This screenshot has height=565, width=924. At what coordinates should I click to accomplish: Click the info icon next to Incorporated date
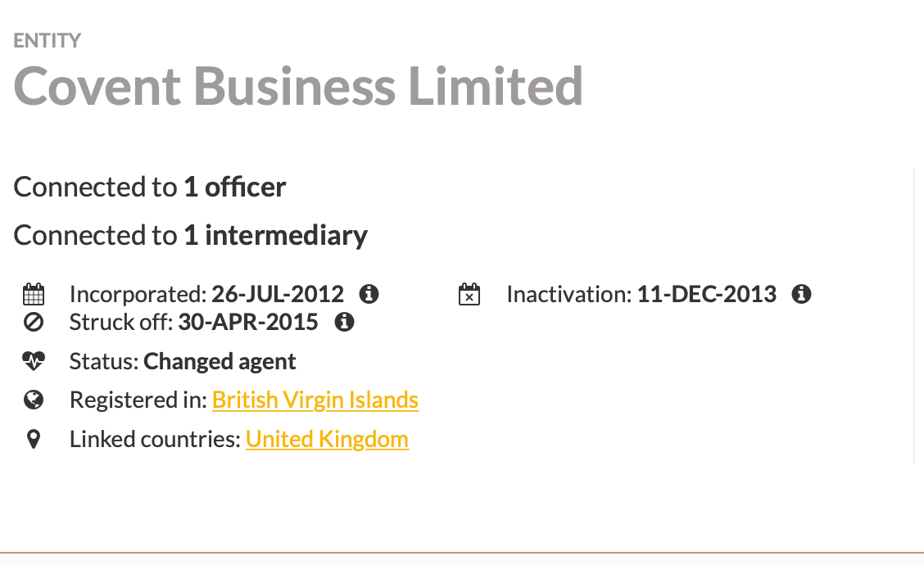click(x=369, y=294)
